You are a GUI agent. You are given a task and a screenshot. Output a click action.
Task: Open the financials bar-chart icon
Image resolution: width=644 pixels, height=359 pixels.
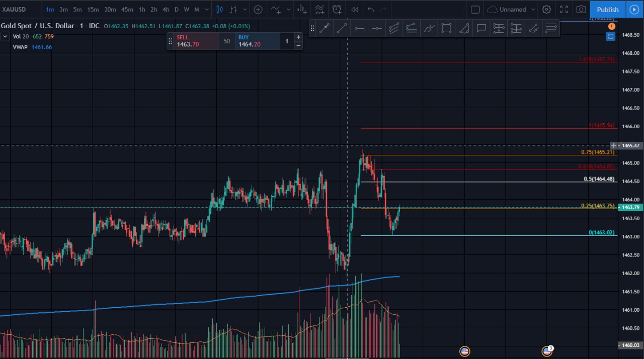point(302,10)
